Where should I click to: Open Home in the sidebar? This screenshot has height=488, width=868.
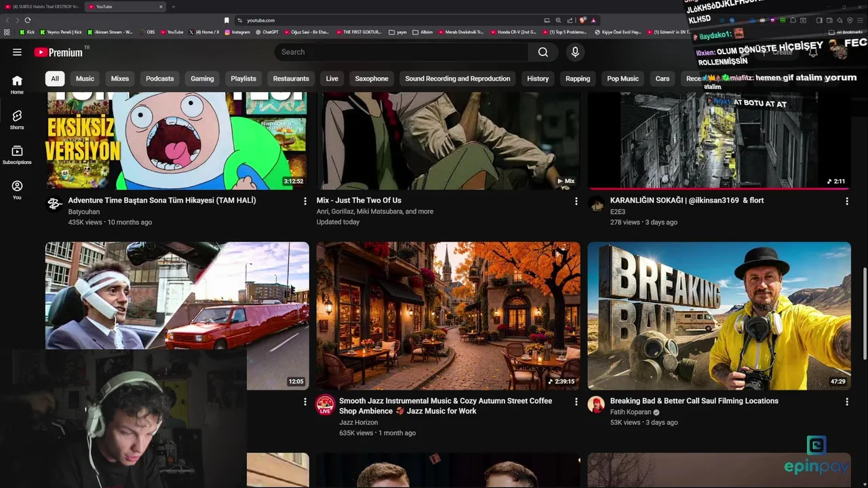[x=17, y=85]
